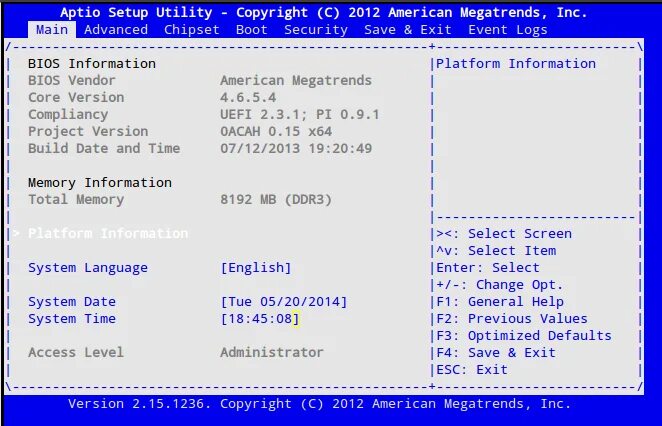The width and height of the screenshot is (662, 426).
Task: Click the Select Item key hint
Action: pos(496,250)
